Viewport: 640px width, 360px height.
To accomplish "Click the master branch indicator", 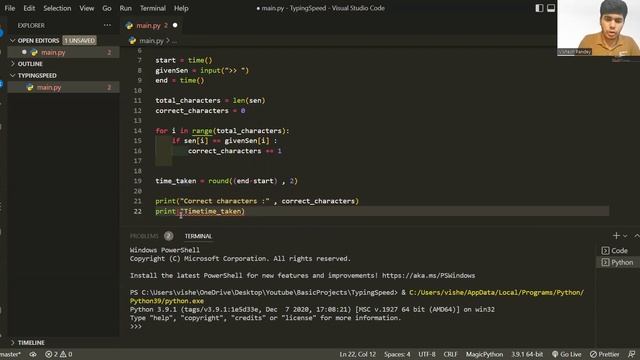I will (10, 354).
